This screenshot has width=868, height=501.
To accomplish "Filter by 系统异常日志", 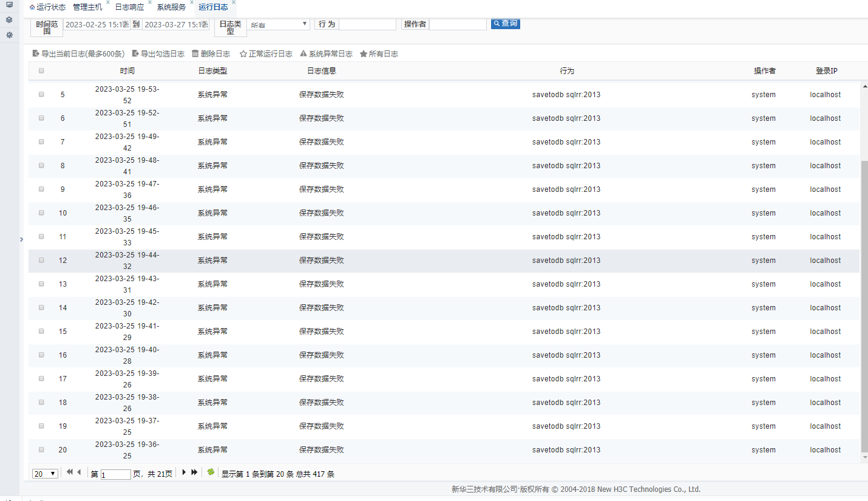I will coord(326,54).
